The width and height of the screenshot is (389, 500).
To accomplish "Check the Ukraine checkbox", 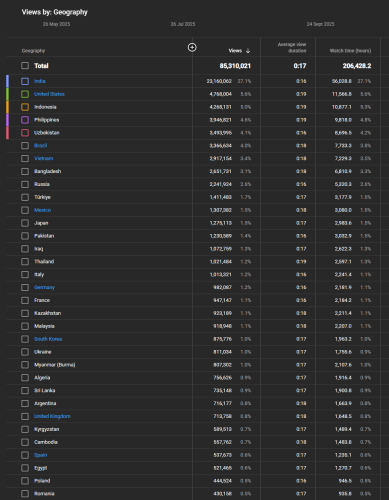I will (x=25, y=352).
